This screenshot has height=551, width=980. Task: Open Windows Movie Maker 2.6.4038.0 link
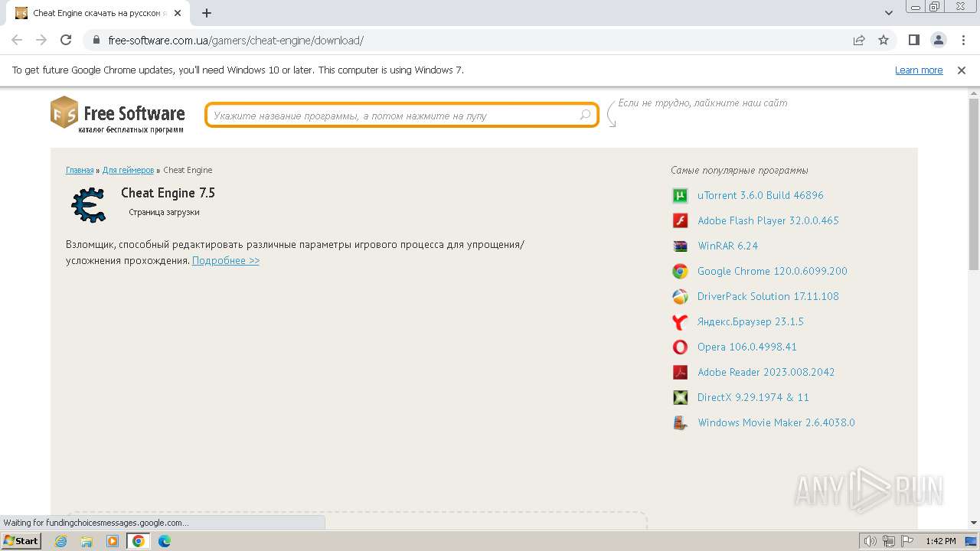776,422
